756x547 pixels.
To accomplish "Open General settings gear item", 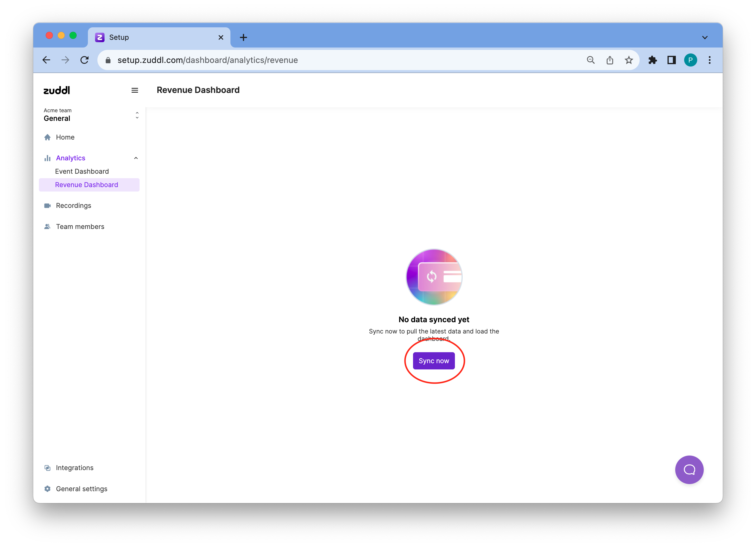I will [x=81, y=489].
